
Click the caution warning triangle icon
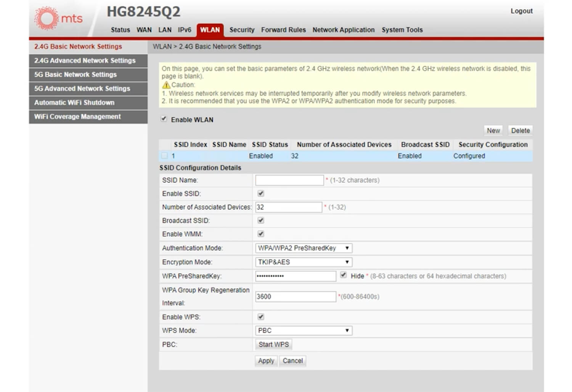coord(166,85)
